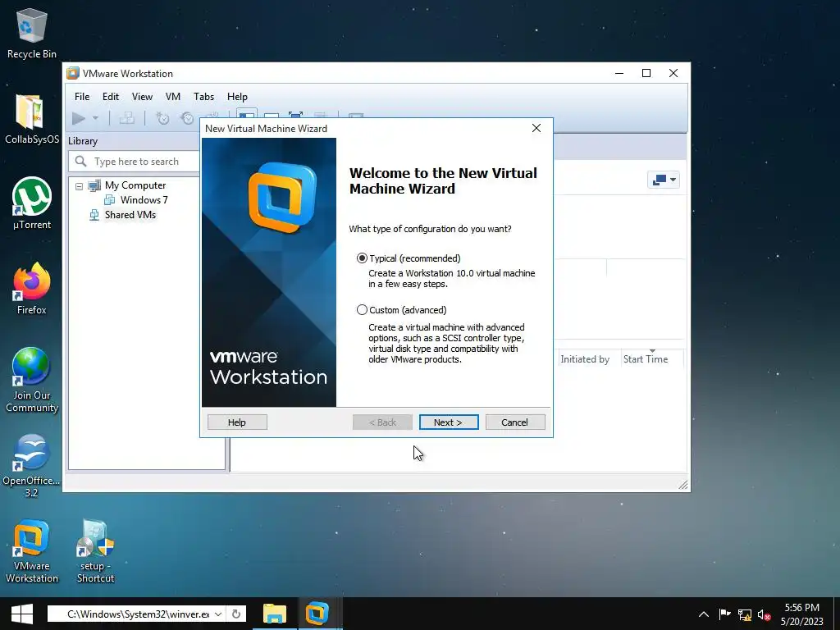840x630 pixels.
Task: Select Shared VMs in the Library
Action: [x=130, y=215]
